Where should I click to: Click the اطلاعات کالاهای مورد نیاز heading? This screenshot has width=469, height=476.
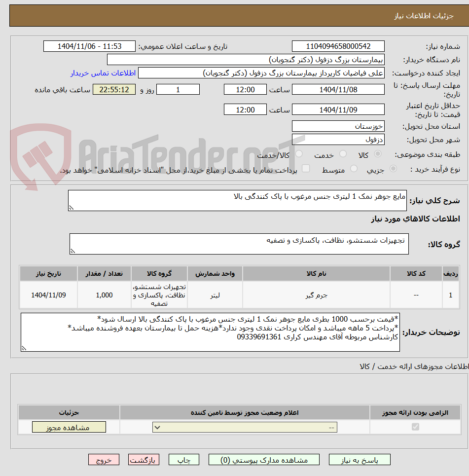416,219
